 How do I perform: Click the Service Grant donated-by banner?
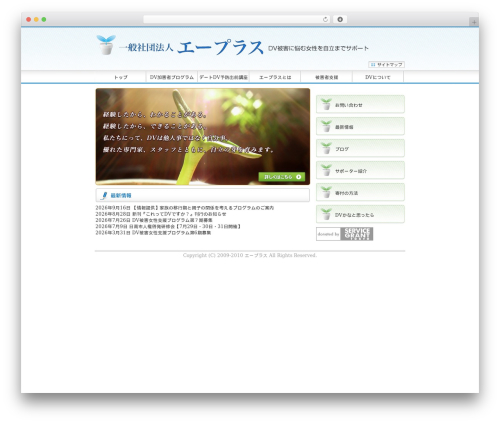tap(345, 234)
